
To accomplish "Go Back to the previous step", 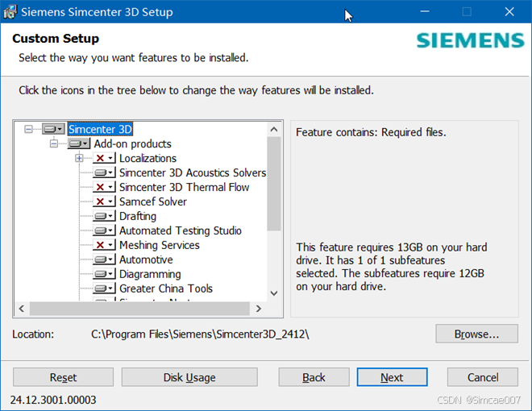I will click(x=314, y=377).
